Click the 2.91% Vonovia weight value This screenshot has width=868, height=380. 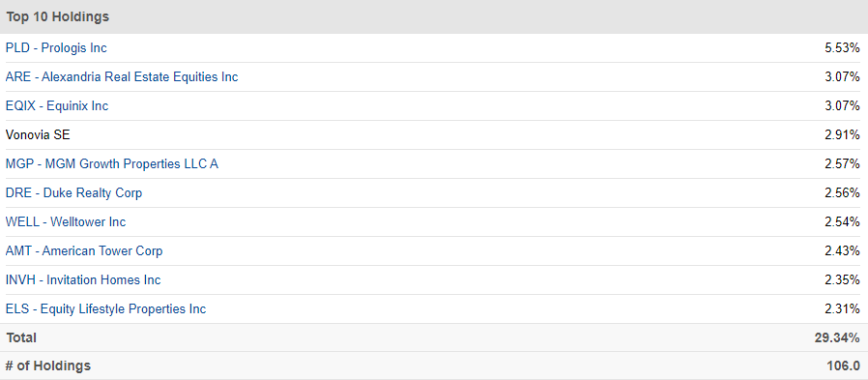tap(842, 134)
